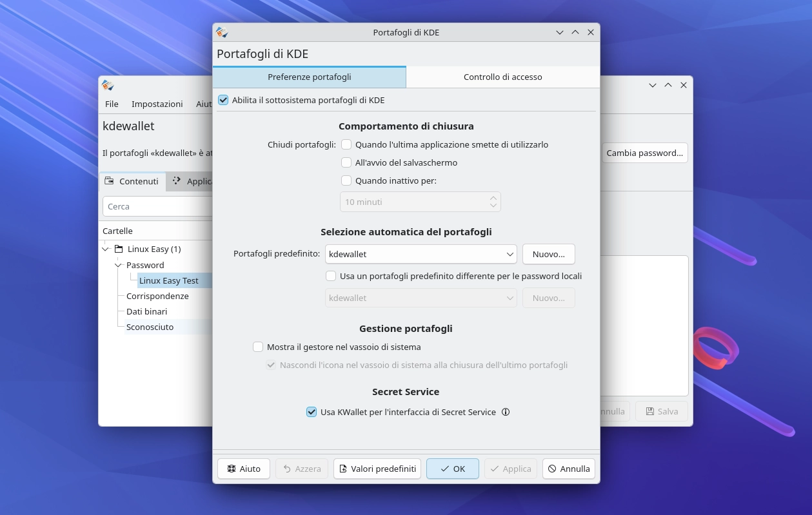The width and height of the screenshot is (812, 515).
Task: Switch to Controllo di accesso tab
Action: click(502, 77)
